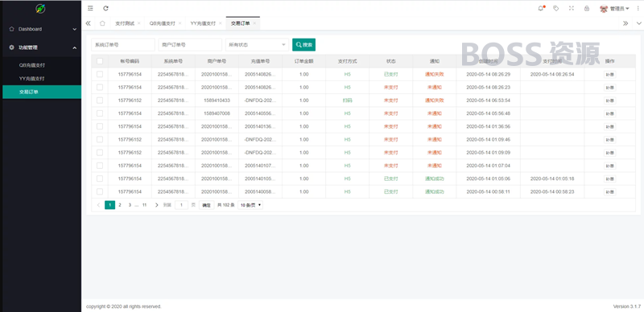The height and width of the screenshot is (312, 644).
Task: Select all rows with header checkbox
Action: (100, 61)
